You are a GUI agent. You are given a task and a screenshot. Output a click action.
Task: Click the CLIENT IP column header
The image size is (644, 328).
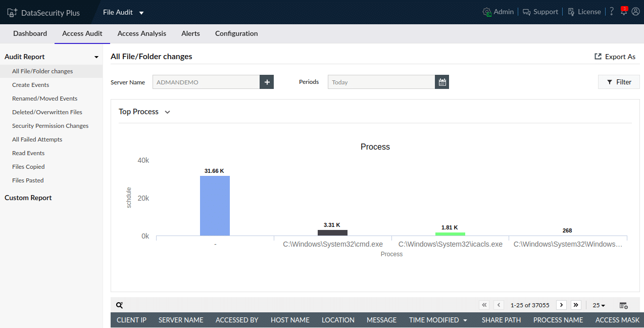pos(131,320)
